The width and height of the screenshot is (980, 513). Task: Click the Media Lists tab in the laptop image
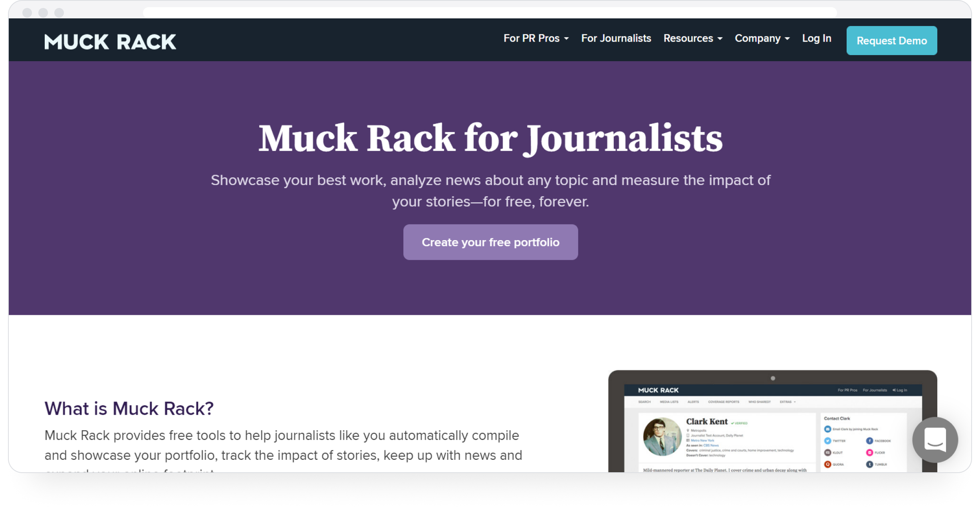669,402
